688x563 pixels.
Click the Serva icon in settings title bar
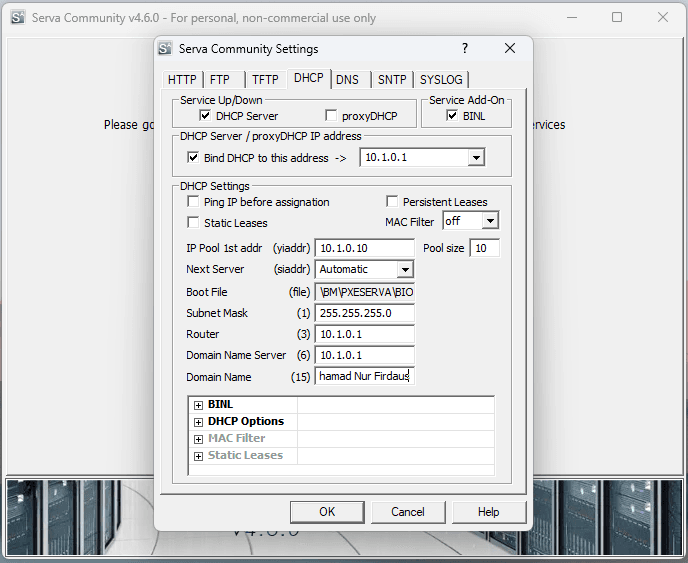(x=166, y=49)
